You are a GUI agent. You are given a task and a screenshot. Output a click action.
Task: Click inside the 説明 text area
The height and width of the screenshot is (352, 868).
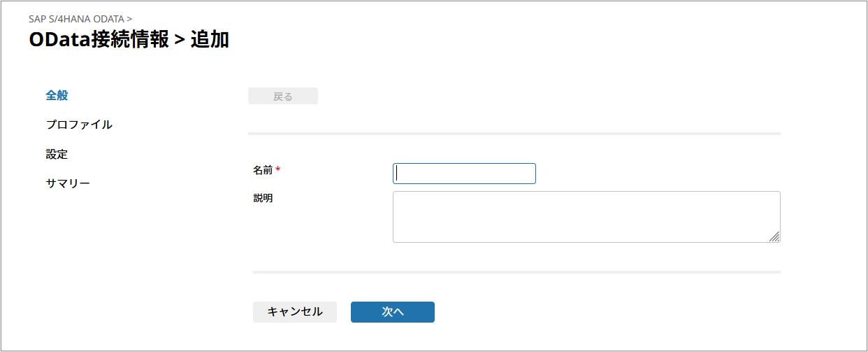(x=586, y=217)
